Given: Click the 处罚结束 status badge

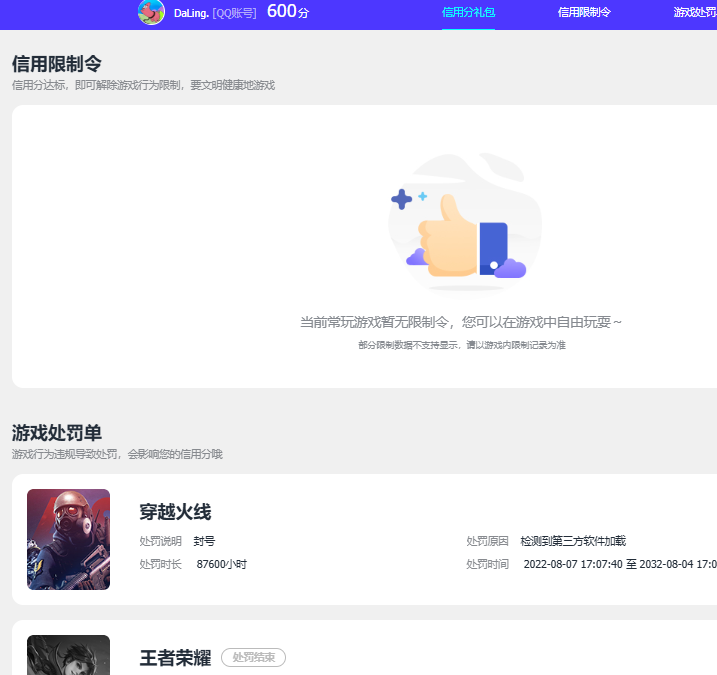Looking at the screenshot, I should 254,658.
